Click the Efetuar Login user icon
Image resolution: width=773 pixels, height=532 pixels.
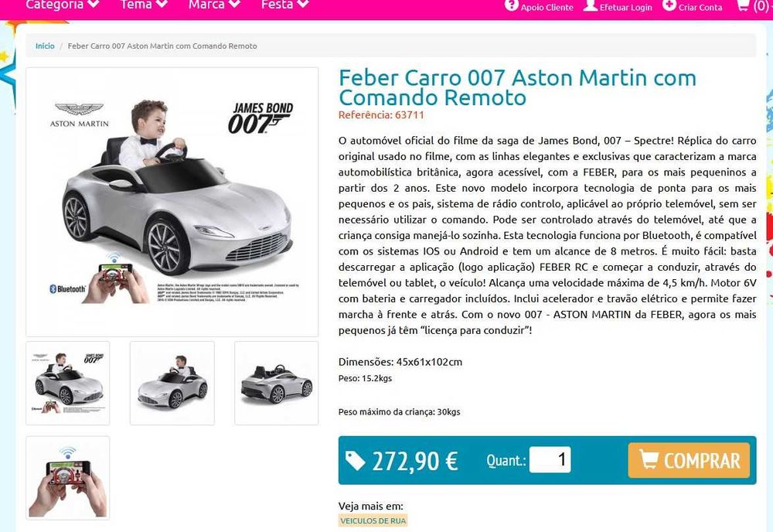(591, 5)
